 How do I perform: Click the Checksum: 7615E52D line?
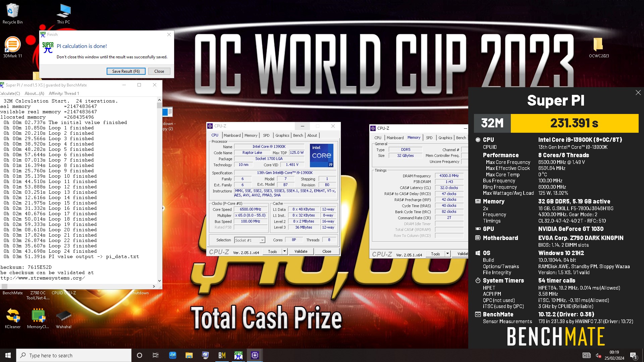tap(26, 267)
